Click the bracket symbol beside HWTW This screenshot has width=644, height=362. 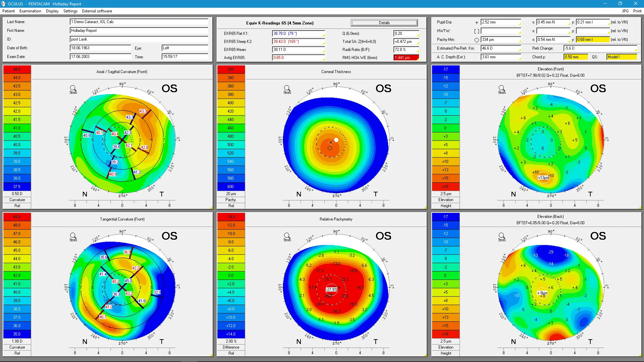coord(477,31)
